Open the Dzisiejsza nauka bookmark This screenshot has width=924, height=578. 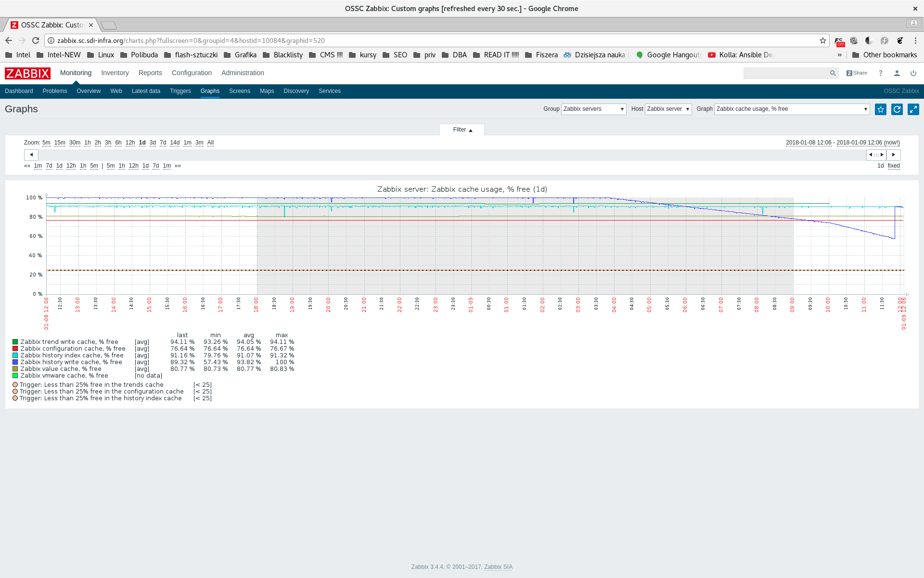point(594,55)
